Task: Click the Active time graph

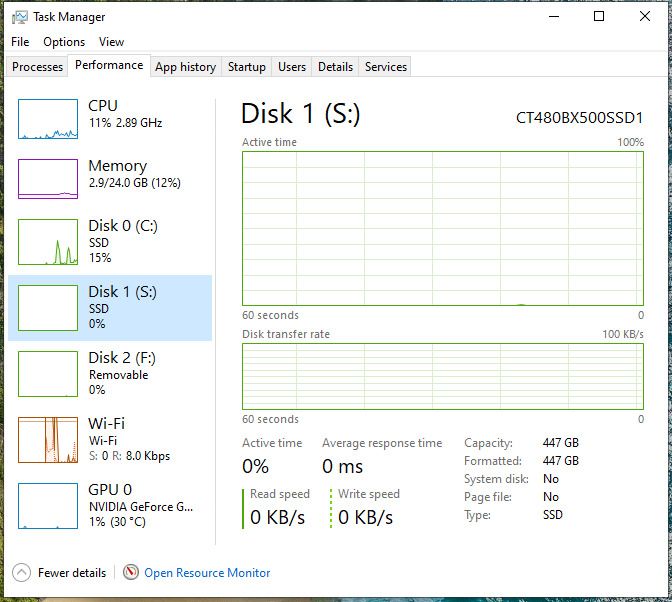Action: click(443, 228)
